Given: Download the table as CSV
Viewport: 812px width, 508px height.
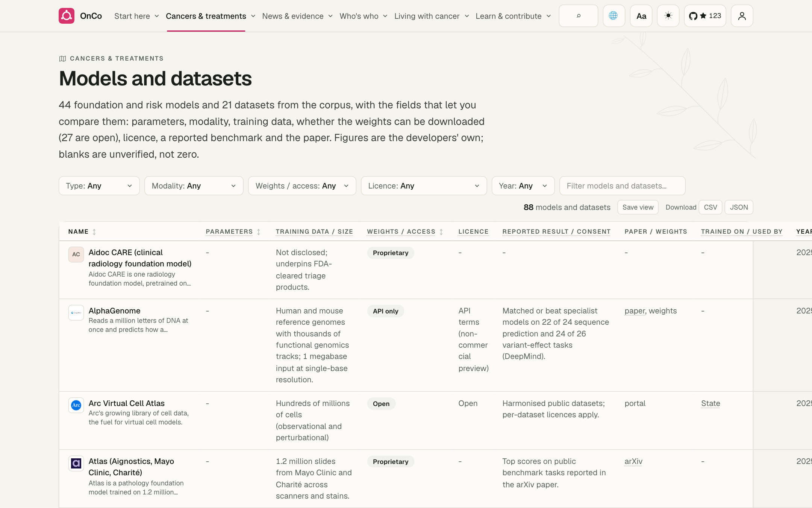Looking at the screenshot, I should (x=710, y=207).
